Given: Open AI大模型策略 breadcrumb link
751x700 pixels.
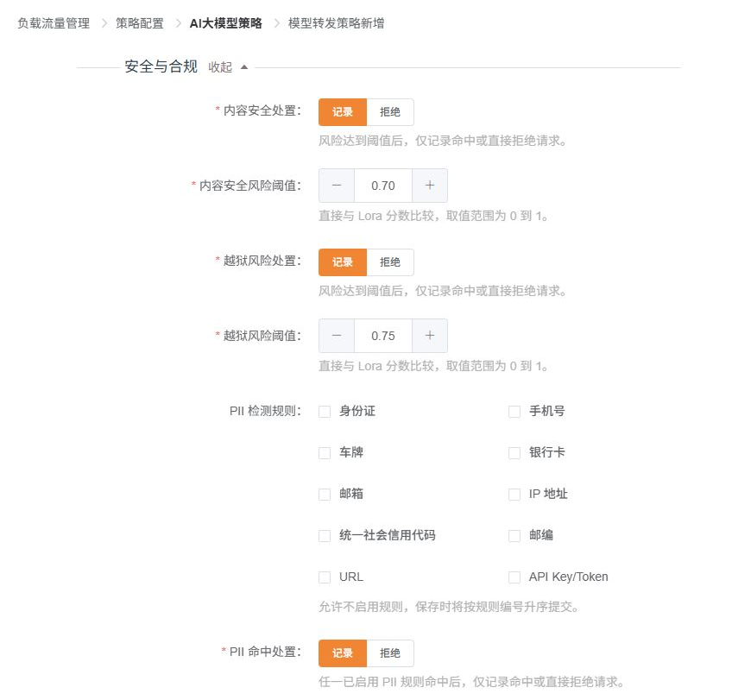Looking at the screenshot, I should point(225,23).
